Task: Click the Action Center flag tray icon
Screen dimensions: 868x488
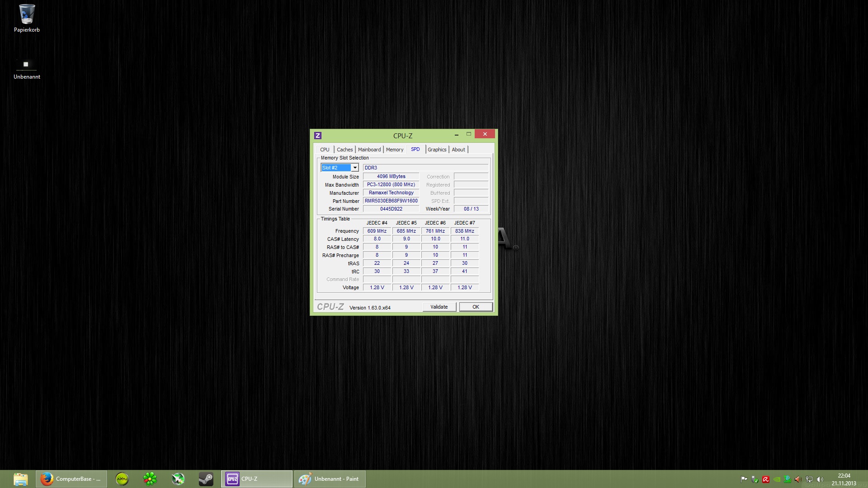Action: 744,479
